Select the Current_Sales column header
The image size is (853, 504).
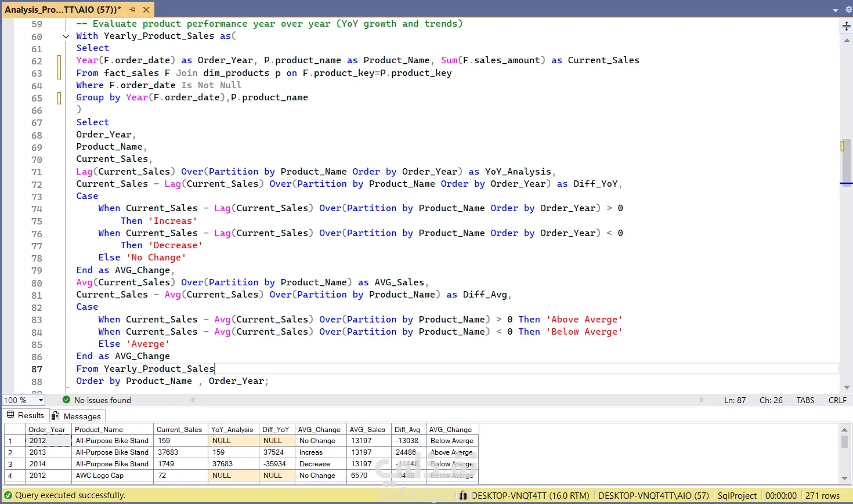(181, 429)
